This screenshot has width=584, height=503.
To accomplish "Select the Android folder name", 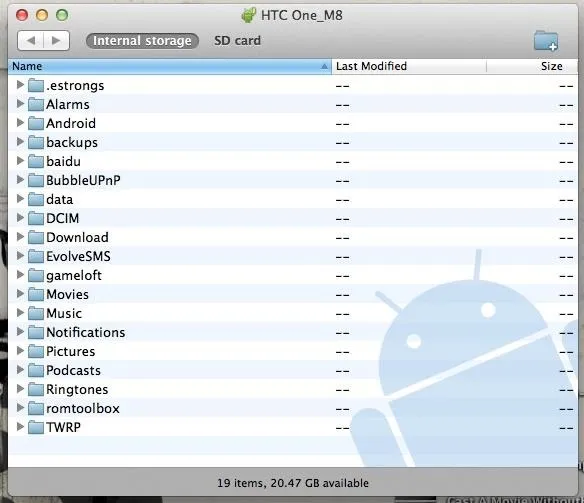I will point(71,123).
